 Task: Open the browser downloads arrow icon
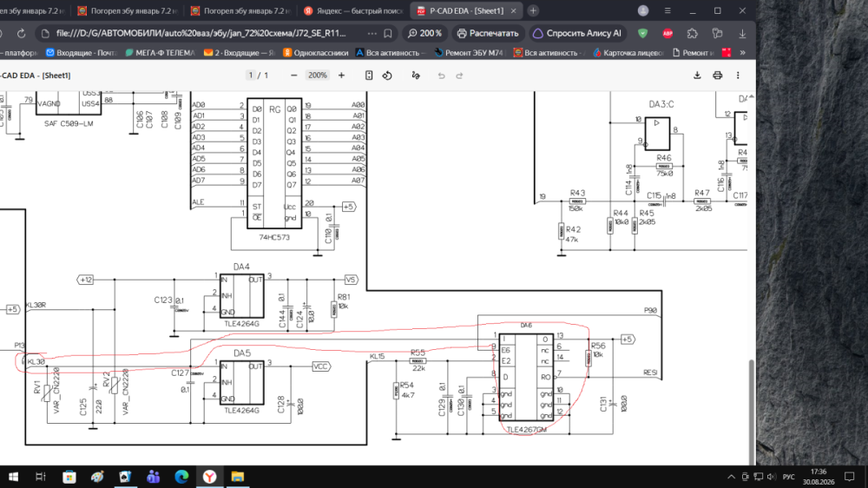tap(742, 33)
